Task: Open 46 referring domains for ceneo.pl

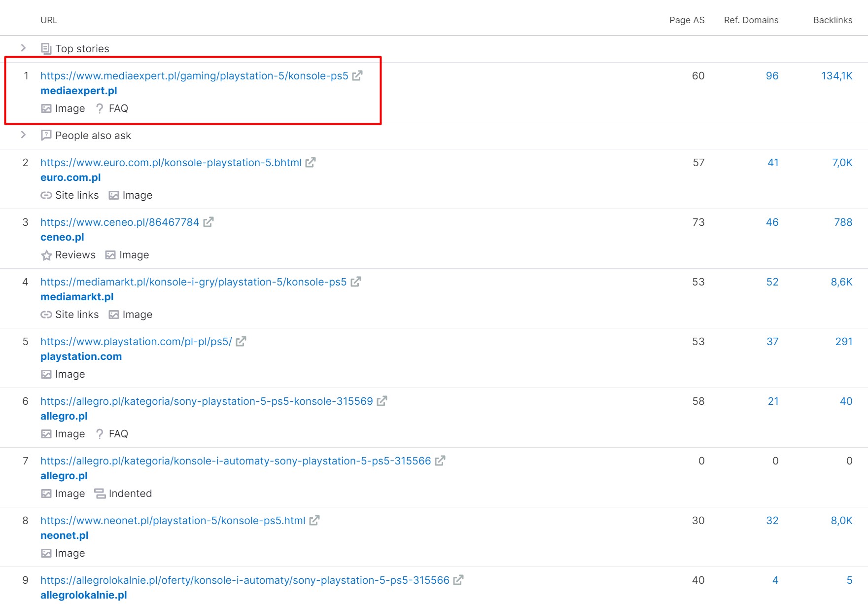Action: click(x=772, y=222)
